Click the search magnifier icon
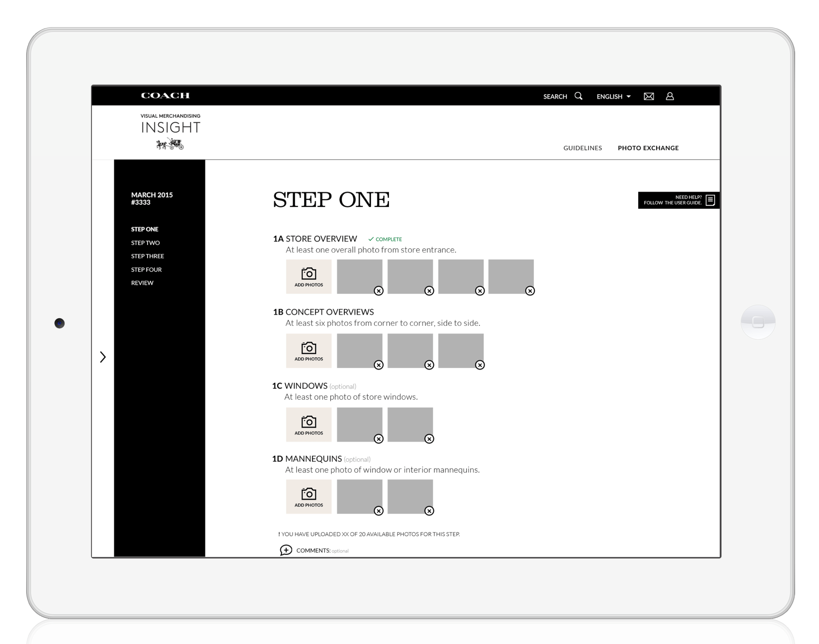Screen dimensions: 819x644 click(578, 96)
